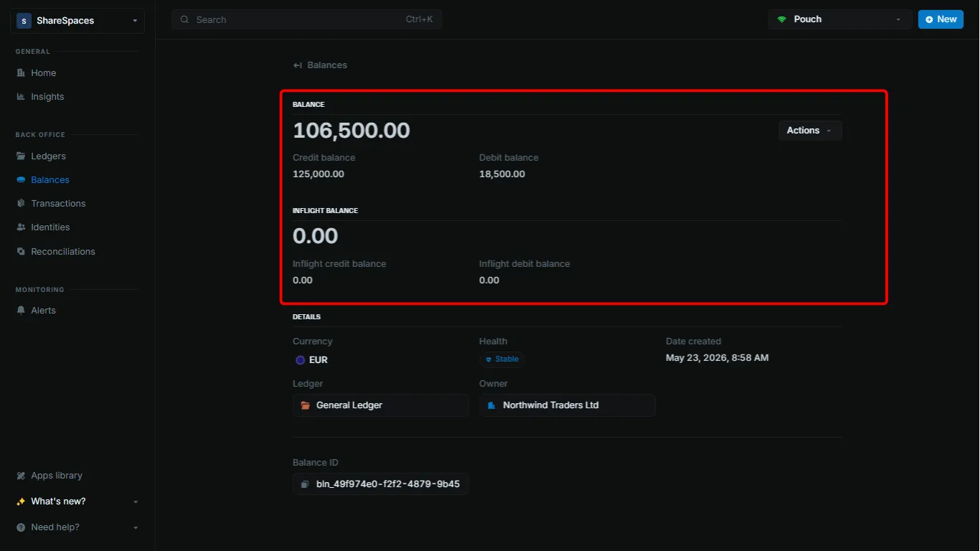Click the Need help question mark icon
Image resolution: width=980 pixels, height=551 pixels.
pos(21,527)
